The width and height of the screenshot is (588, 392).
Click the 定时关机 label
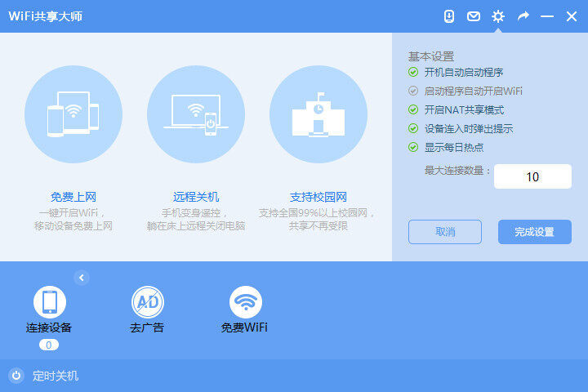point(56,376)
